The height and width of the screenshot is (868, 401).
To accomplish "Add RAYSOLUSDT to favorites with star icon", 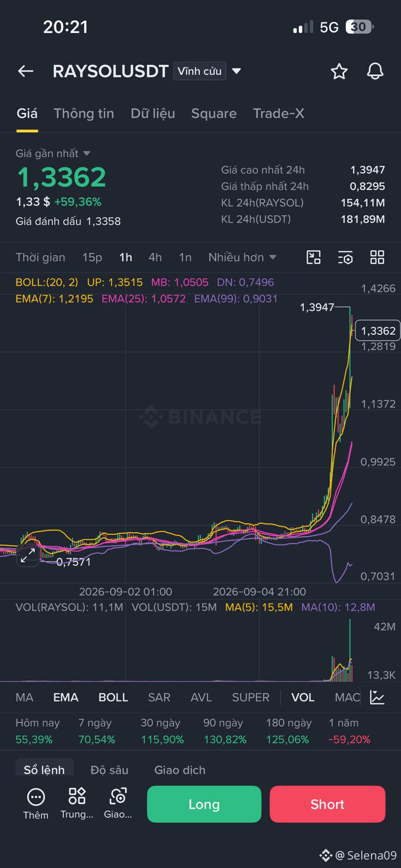I will (x=339, y=71).
